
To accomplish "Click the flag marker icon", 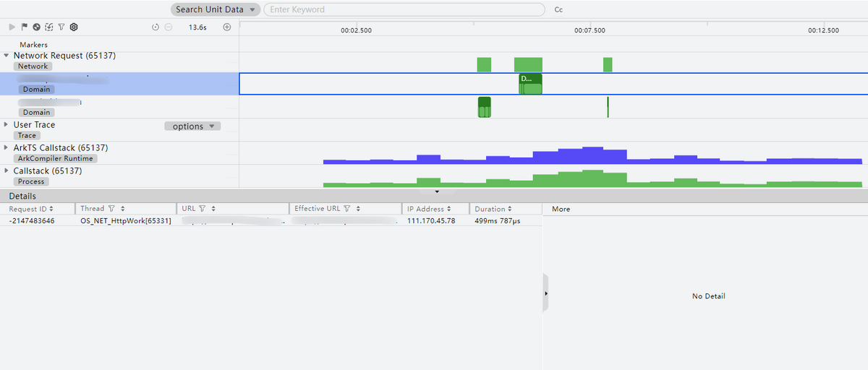I will point(24,27).
